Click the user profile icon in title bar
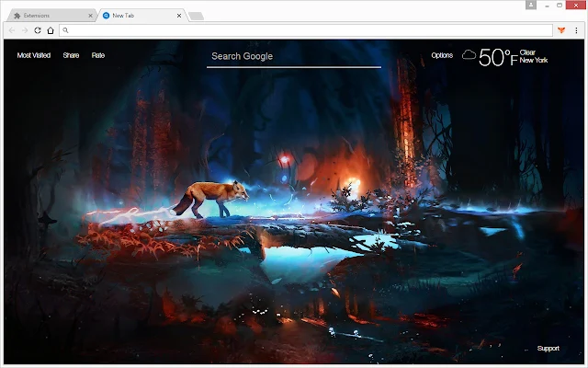This screenshot has width=588, height=368. click(531, 5)
